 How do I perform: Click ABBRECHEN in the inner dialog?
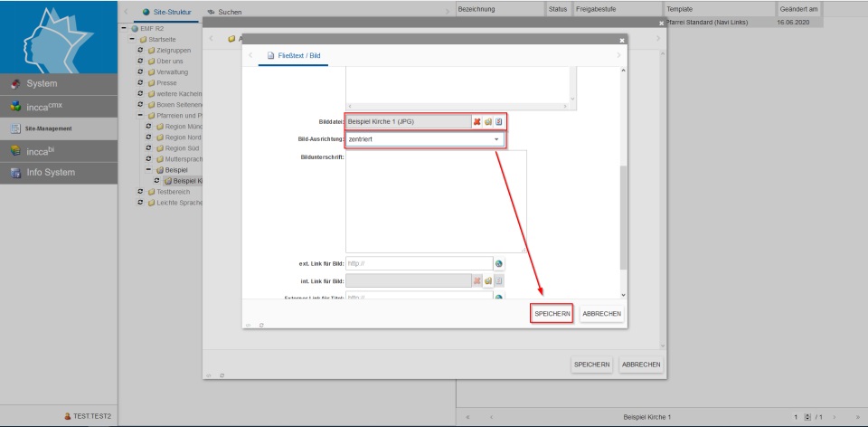click(601, 313)
